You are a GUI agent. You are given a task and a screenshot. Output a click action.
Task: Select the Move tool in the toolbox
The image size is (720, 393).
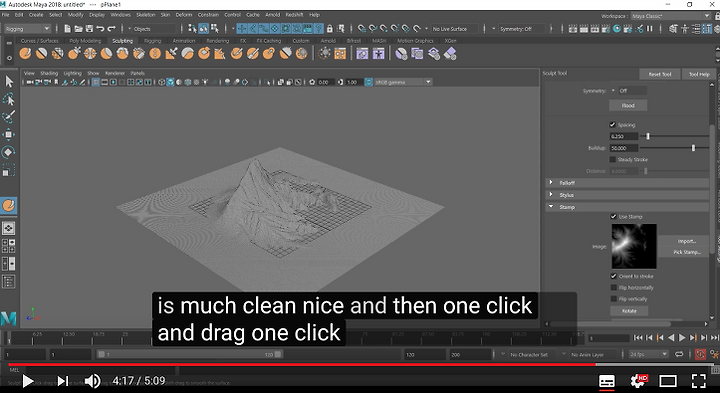tap(9, 134)
